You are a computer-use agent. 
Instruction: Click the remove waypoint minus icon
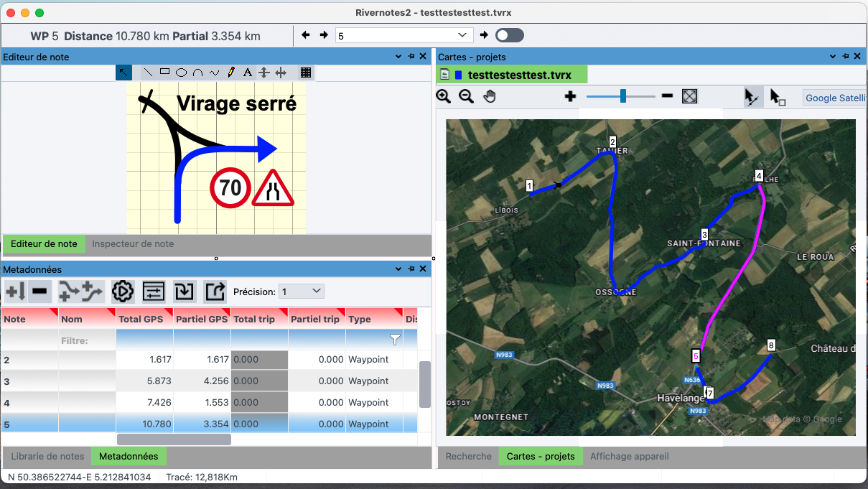click(x=40, y=292)
